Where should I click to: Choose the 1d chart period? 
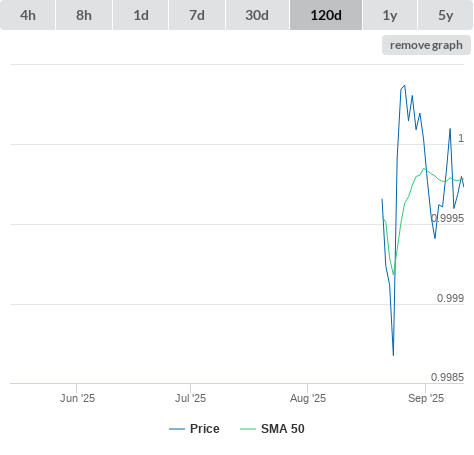point(141,15)
